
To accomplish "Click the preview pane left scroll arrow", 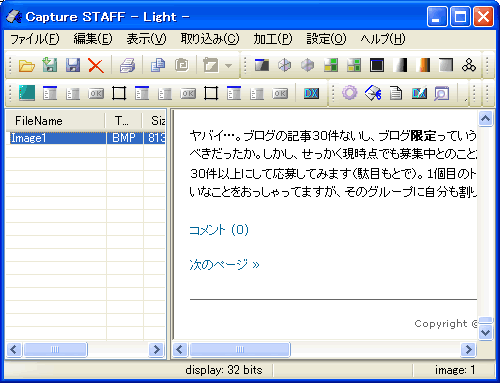I will 180,350.
